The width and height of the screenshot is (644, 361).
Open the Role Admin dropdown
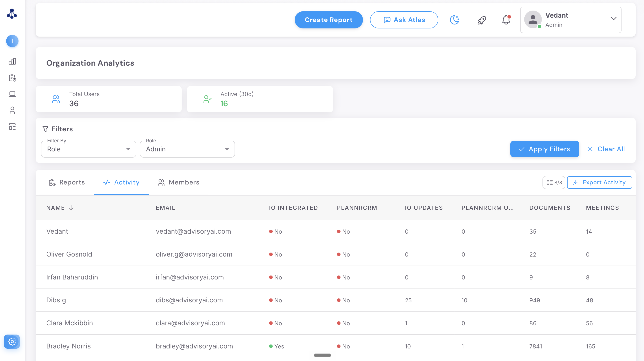click(x=187, y=149)
